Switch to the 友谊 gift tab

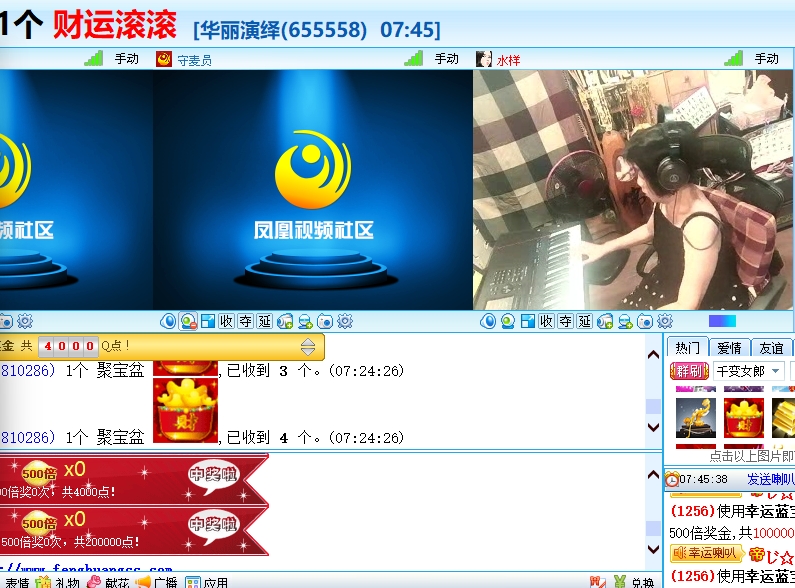771,348
